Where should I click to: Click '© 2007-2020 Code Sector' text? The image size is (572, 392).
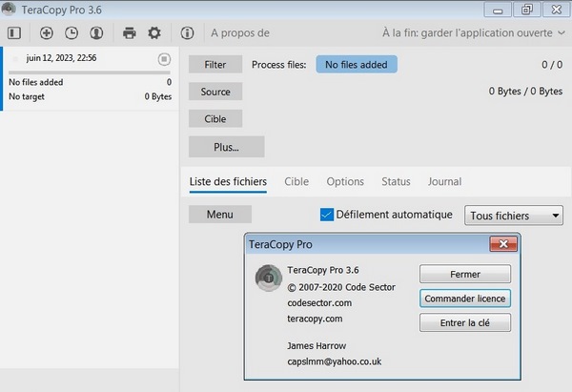(x=341, y=287)
